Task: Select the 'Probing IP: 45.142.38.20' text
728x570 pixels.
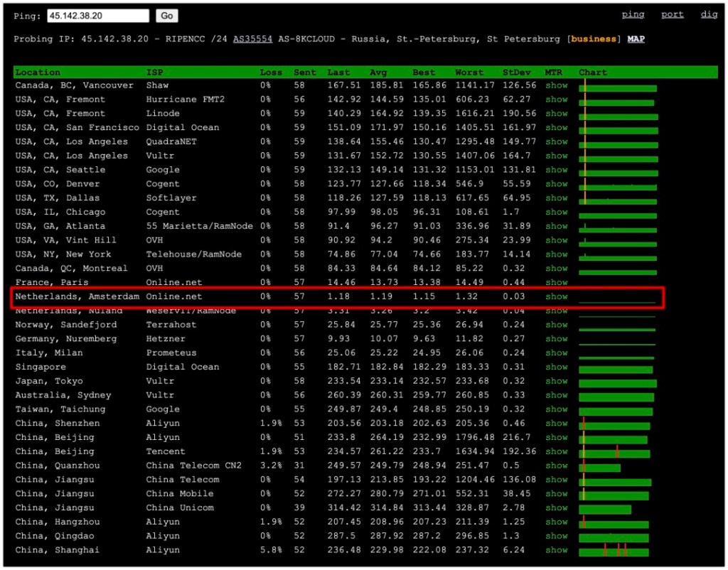Action: tap(81, 39)
